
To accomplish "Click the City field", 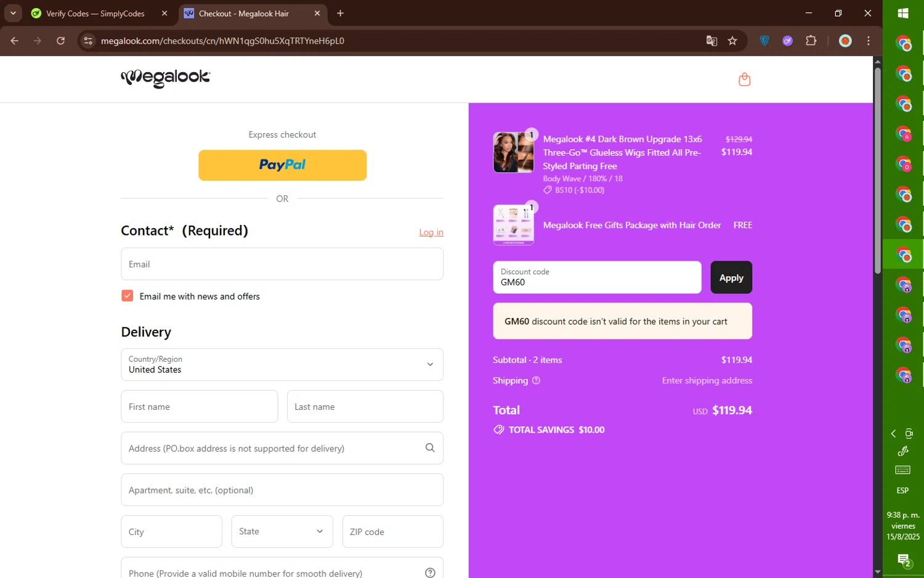I will pyautogui.click(x=171, y=531).
